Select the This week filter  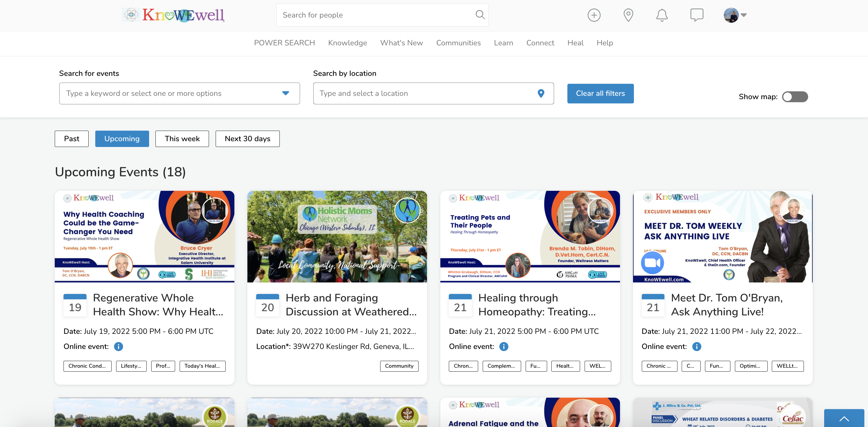(182, 139)
